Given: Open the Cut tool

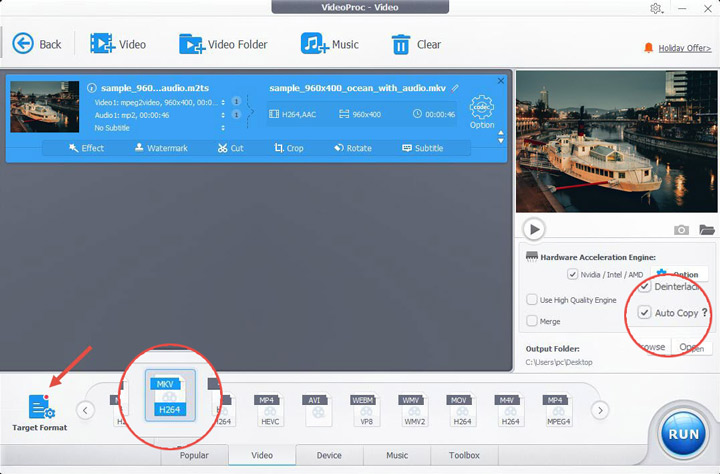Looking at the screenshot, I should point(231,148).
